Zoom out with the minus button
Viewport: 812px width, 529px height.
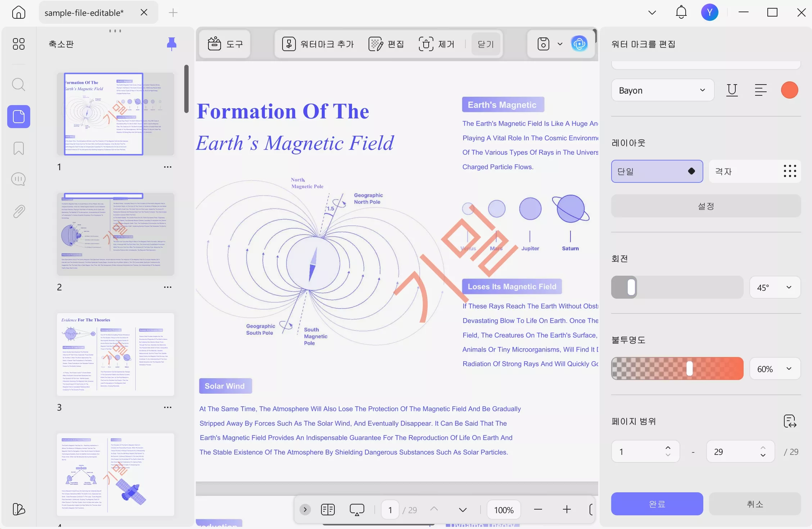(x=538, y=510)
